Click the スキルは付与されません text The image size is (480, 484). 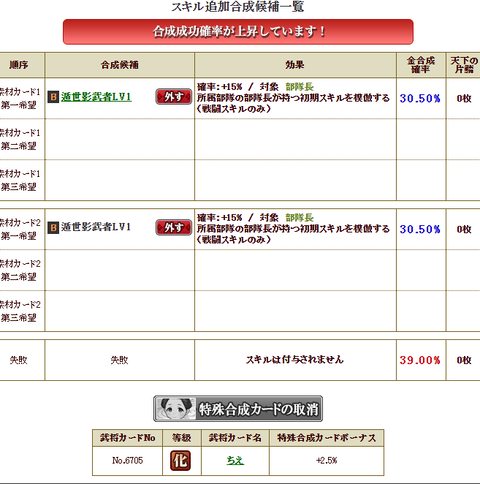[x=295, y=360]
